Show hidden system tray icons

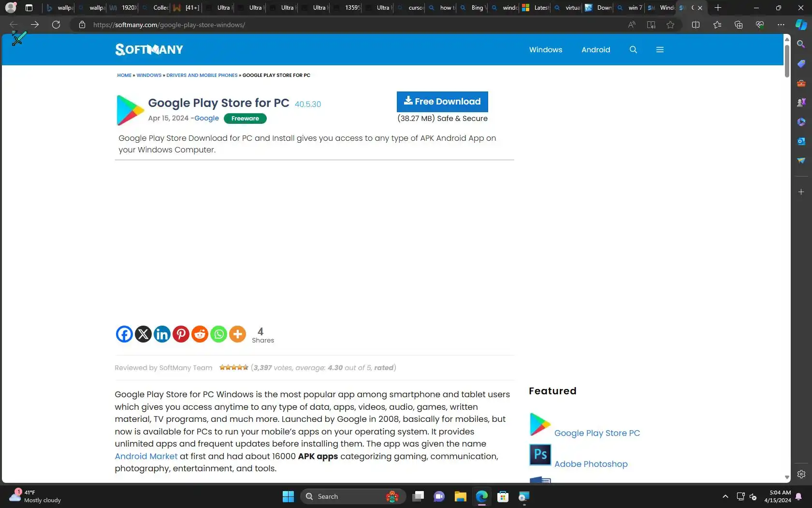(x=725, y=496)
